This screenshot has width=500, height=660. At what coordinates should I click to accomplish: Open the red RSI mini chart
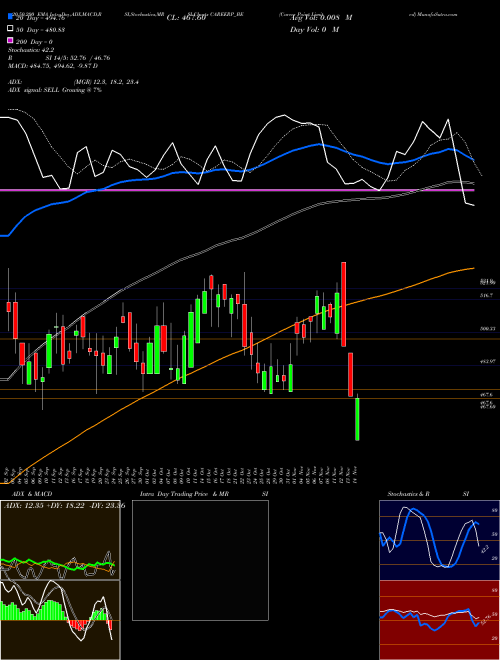(x=439, y=620)
